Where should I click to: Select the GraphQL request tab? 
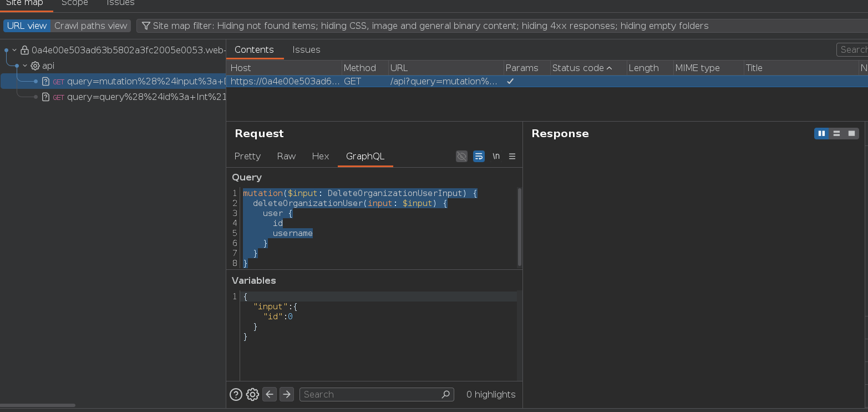(365, 156)
